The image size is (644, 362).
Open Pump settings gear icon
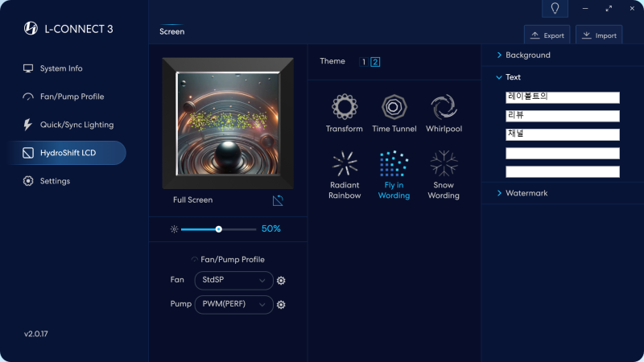(281, 305)
